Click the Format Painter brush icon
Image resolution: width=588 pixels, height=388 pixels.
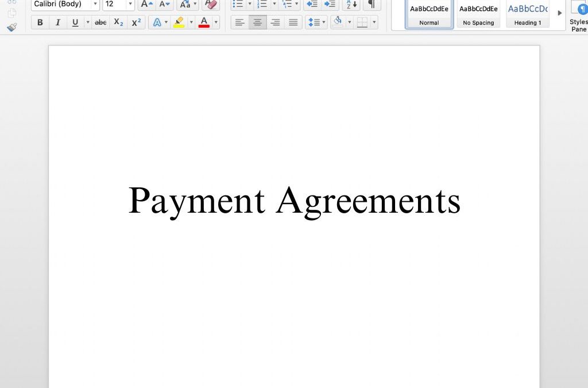pyautogui.click(x=12, y=27)
